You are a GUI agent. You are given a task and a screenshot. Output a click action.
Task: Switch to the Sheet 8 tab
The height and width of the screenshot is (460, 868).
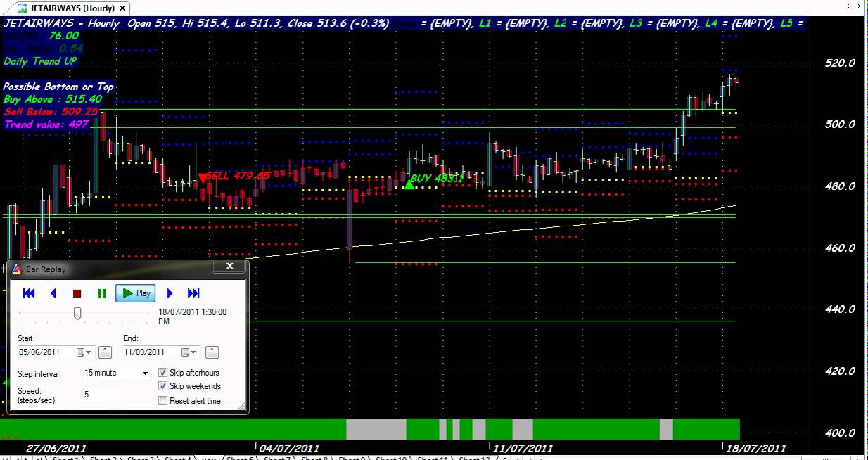[314, 458]
